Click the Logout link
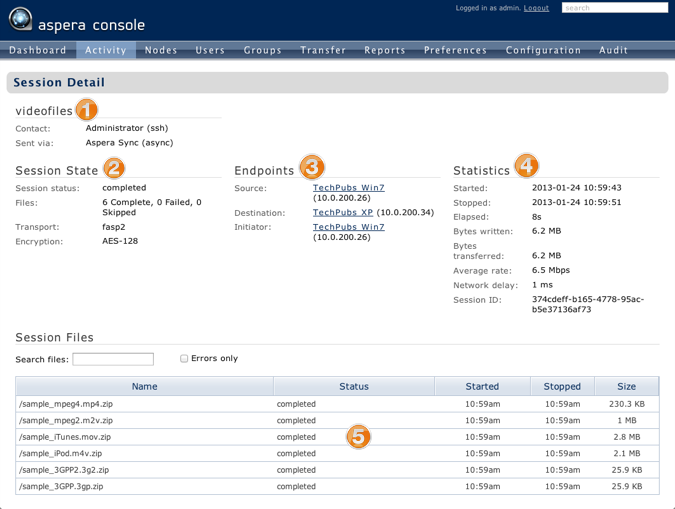Screen dimensions: 675x509 point(536,8)
